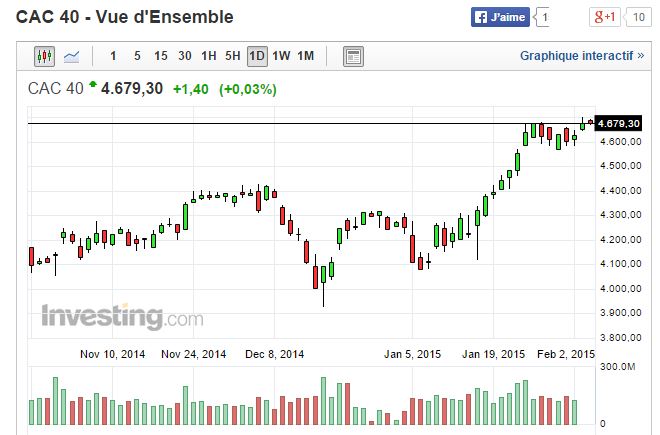Select the candlestick chart type icon
Image resolution: width=660 pixels, height=435 pixels.
pos(45,56)
